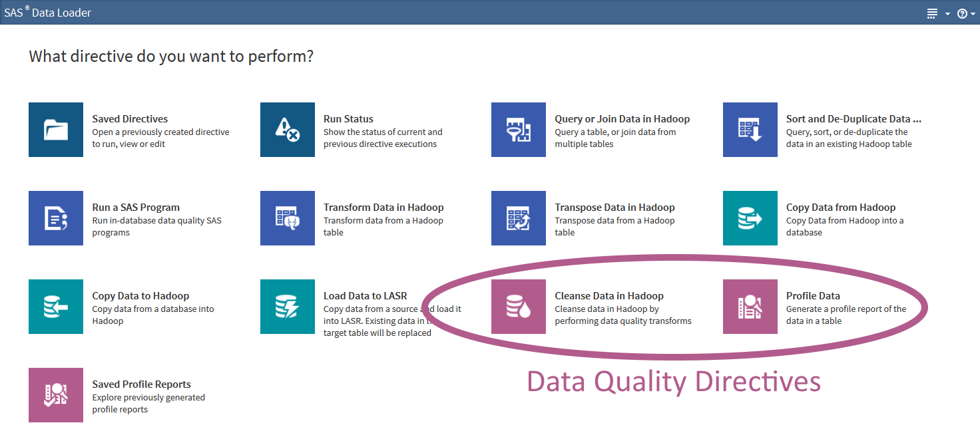Select the Query or Join Data icon
980x445 pixels.
518,130
